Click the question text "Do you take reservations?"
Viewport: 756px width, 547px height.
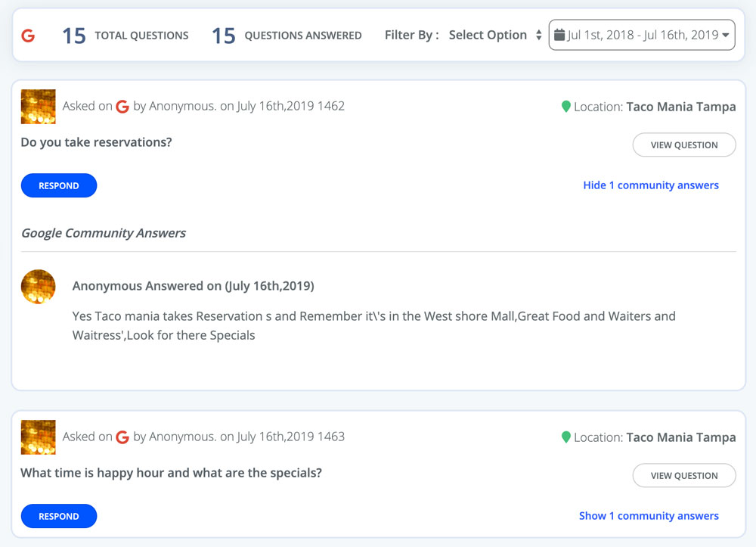coord(97,142)
